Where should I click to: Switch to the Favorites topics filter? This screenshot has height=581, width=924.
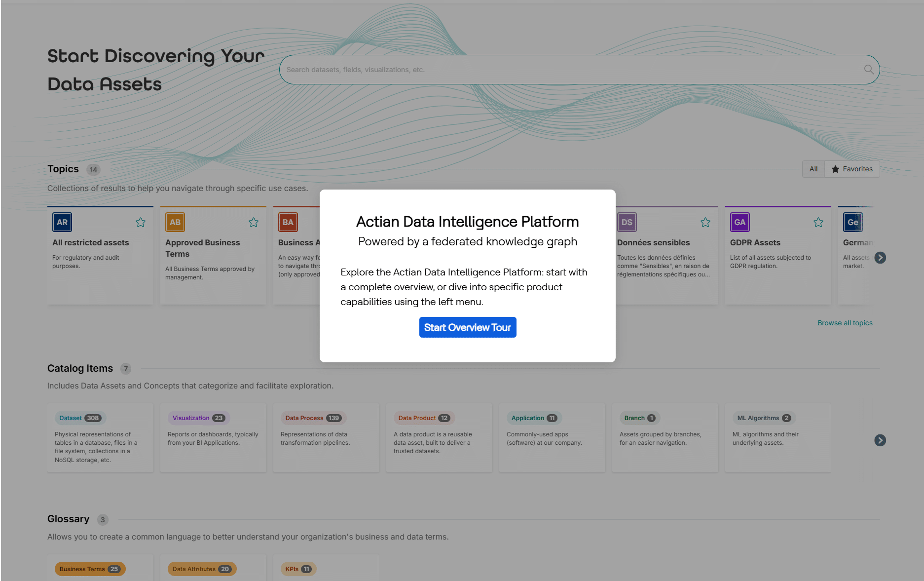[x=852, y=169]
